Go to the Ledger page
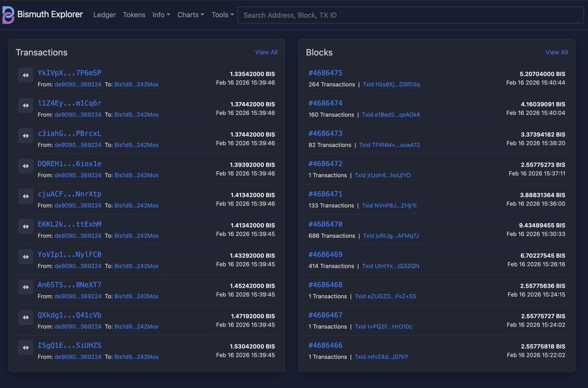588x388 pixels. 104,15
